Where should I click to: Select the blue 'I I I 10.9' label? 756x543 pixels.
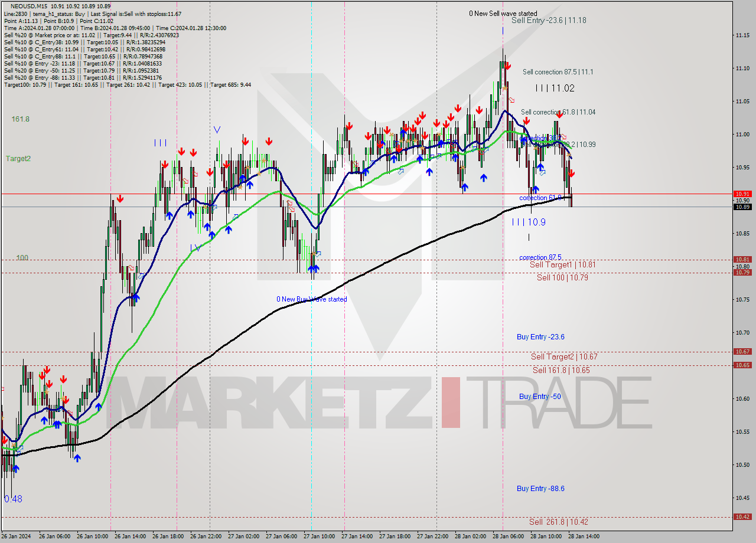529,222
